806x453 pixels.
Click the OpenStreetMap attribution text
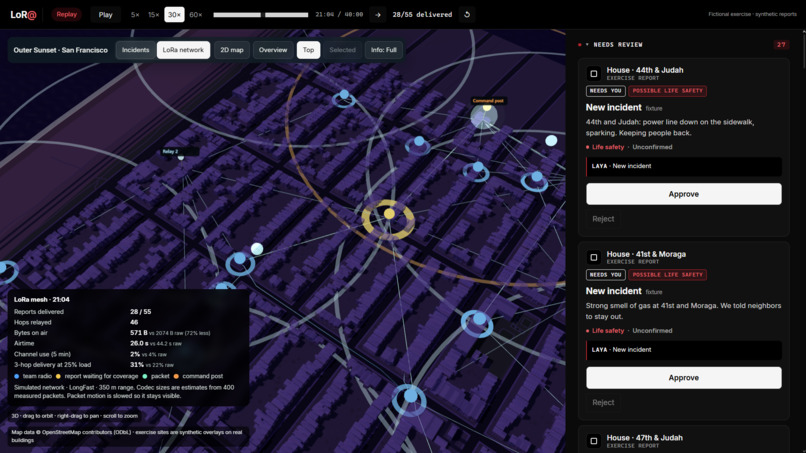[x=126, y=436]
